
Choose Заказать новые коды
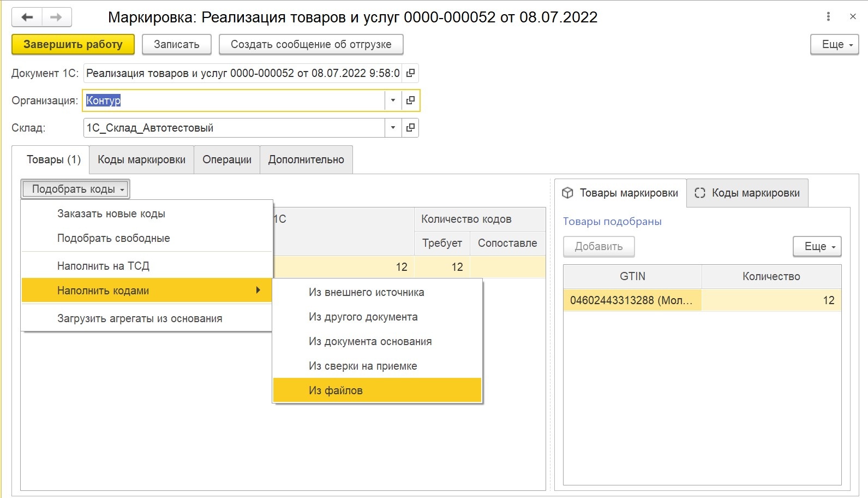147,214
